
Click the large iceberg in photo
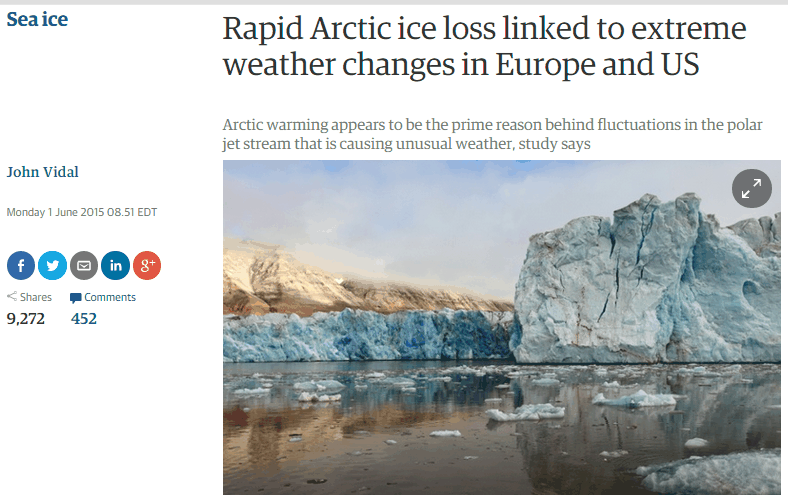pos(648,281)
